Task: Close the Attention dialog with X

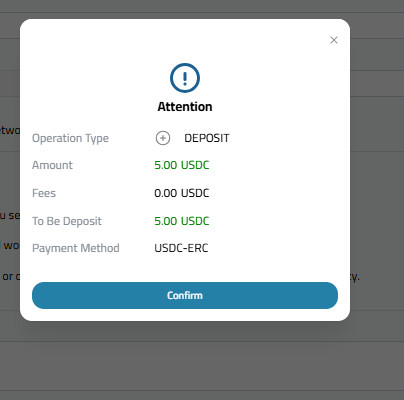Action: pos(334,40)
